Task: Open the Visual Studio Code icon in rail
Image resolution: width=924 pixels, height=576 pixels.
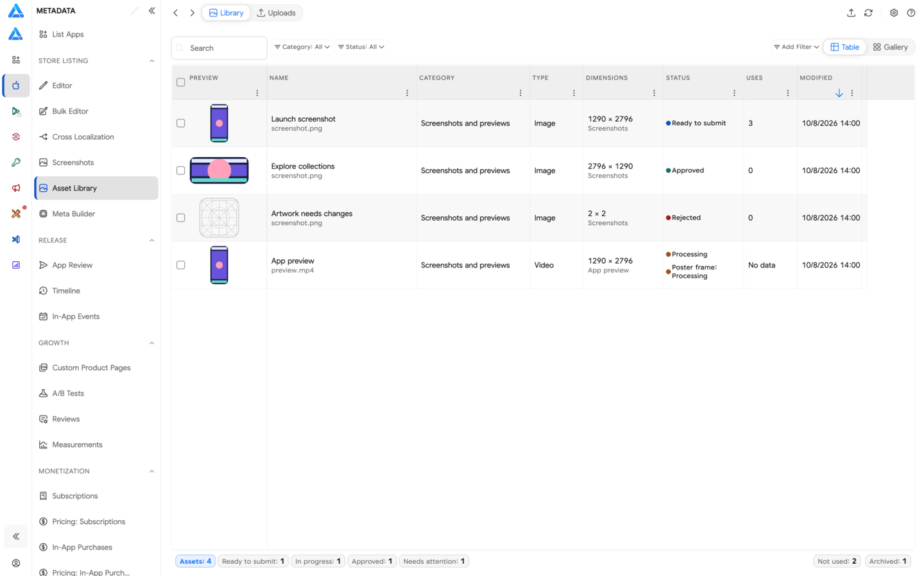Action: click(x=16, y=239)
